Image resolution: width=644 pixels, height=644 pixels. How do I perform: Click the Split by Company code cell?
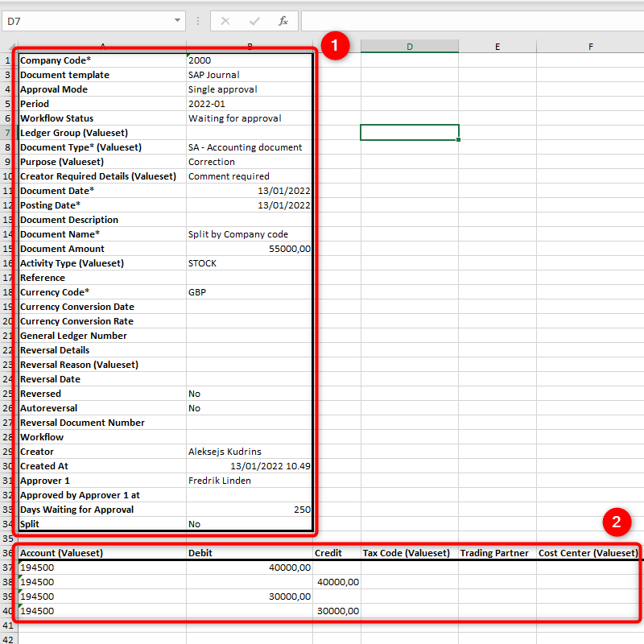coord(249,234)
